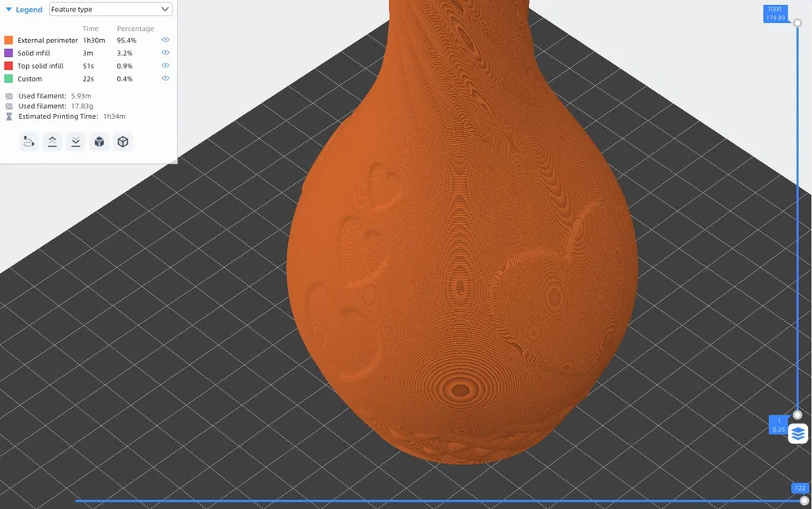Click the orange External perimeter swatch
The width and height of the screenshot is (812, 509).
(x=8, y=40)
